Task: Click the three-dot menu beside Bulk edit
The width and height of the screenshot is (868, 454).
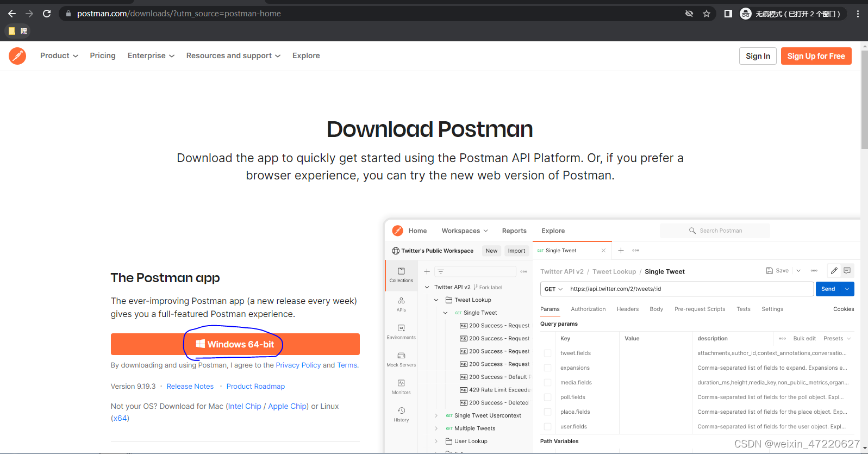Action: click(x=782, y=338)
